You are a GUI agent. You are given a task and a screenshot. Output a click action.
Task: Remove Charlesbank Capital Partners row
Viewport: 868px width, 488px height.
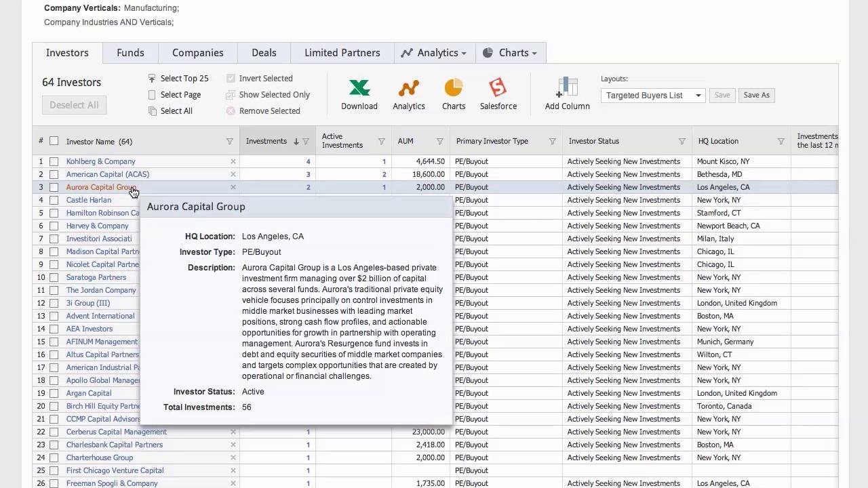coord(233,445)
